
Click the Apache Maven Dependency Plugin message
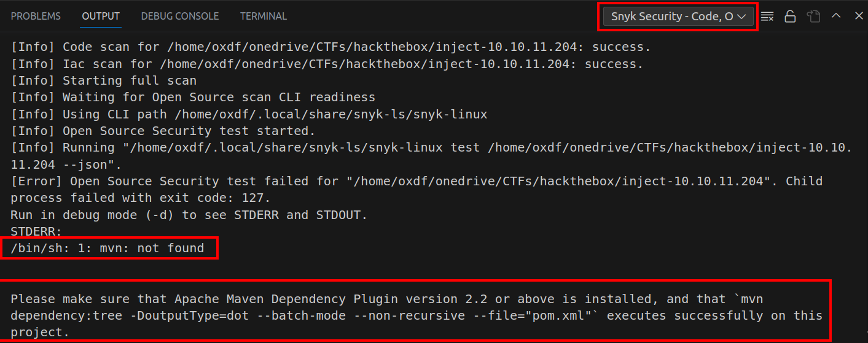(x=415, y=315)
